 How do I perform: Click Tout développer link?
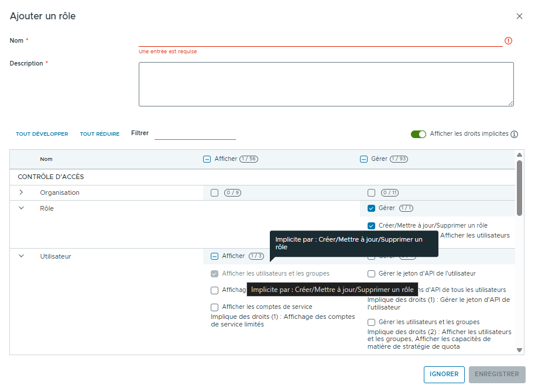(42, 134)
